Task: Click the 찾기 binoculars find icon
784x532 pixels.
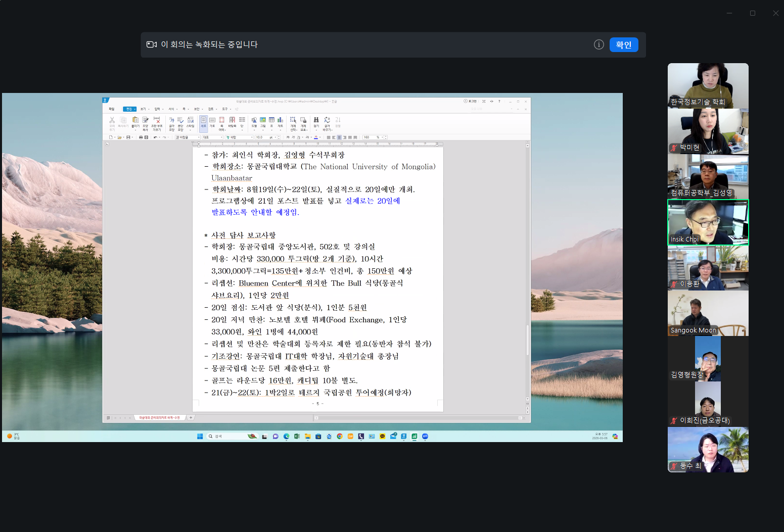Action: point(316,120)
